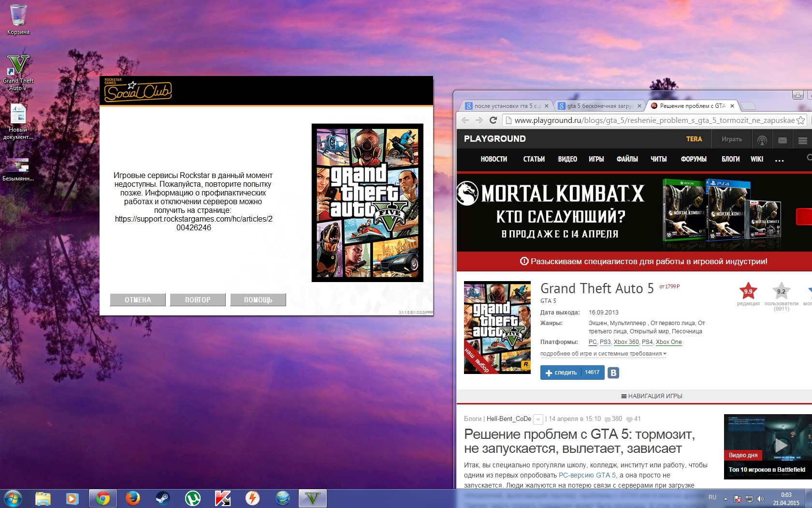Click the 380 comments counter
Image resolution: width=812 pixels, height=508 pixels.
[x=613, y=419]
